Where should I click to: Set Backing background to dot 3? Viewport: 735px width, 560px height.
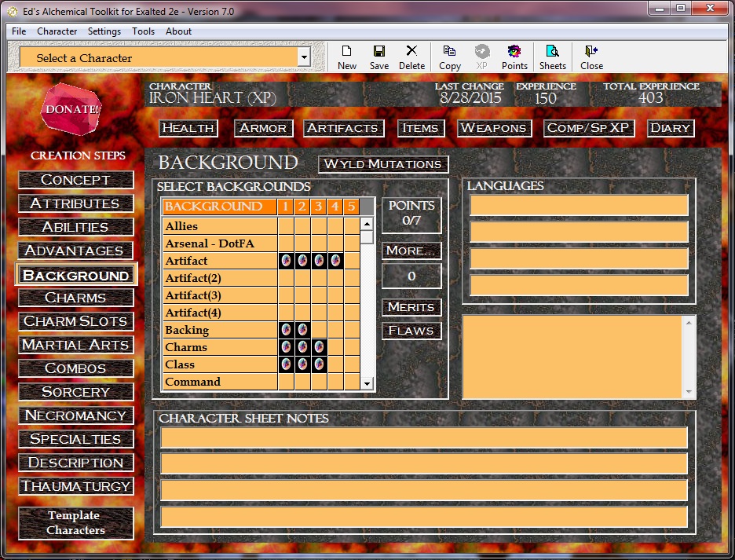click(x=319, y=330)
